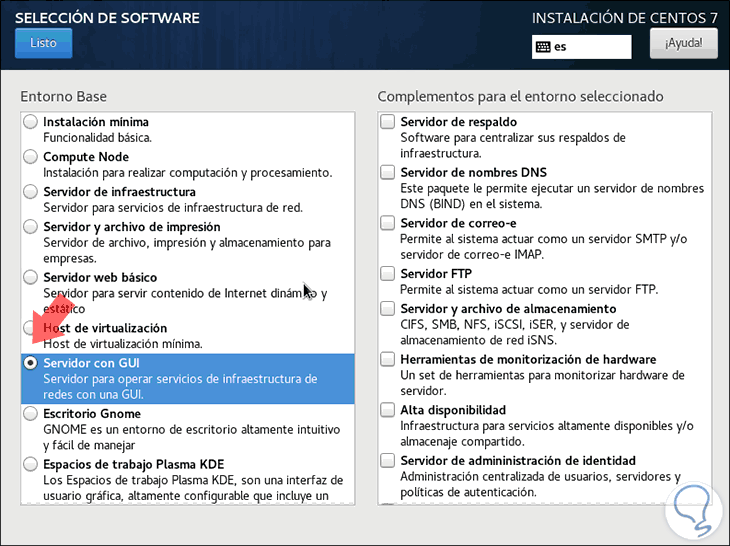Screen dimensions: 730x546
Task: Enable Servidor de respaldo checkbox
Action: tap(387, 122)
